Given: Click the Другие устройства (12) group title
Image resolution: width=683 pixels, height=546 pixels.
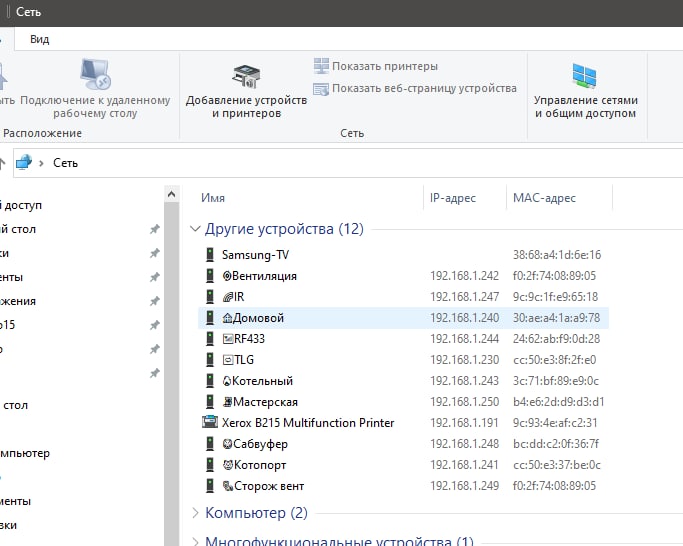Looking at the screenshot, I should (x=284, y=229).
